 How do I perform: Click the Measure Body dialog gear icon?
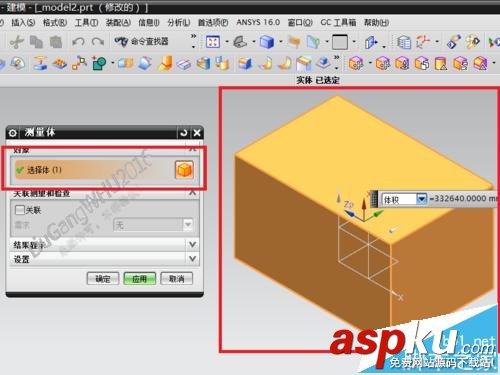pos(13,133)
